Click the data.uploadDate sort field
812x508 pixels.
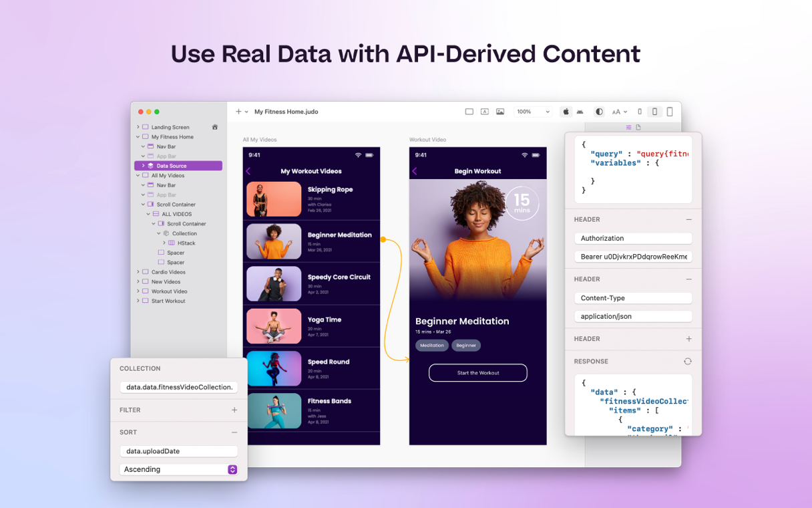click(178, 451)
